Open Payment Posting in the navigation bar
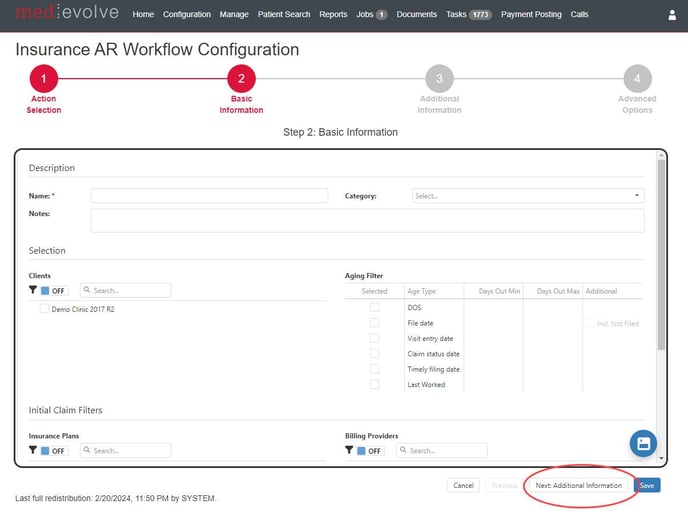 531,15
